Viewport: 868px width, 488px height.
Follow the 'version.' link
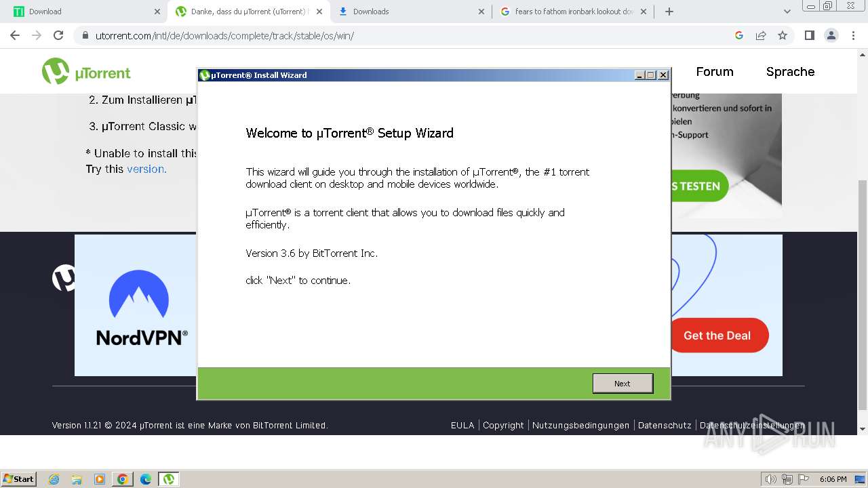[x=146, y=169]
